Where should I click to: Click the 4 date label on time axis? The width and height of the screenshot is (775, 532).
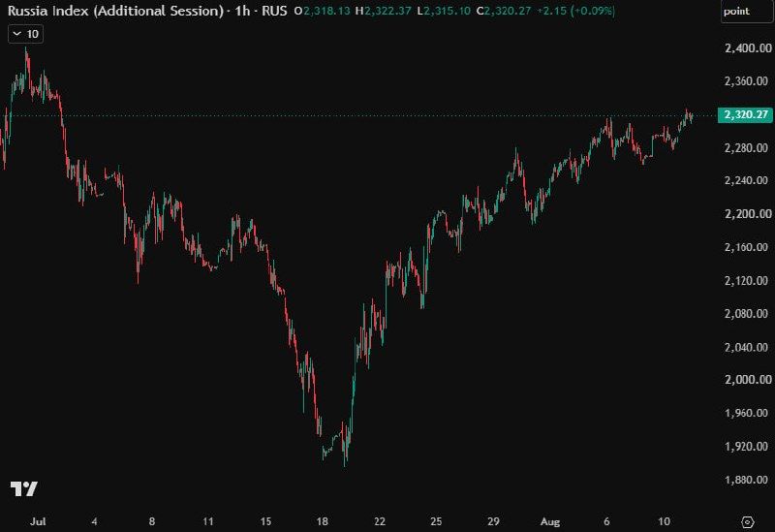pyautogui.click(x=94, y=521)
